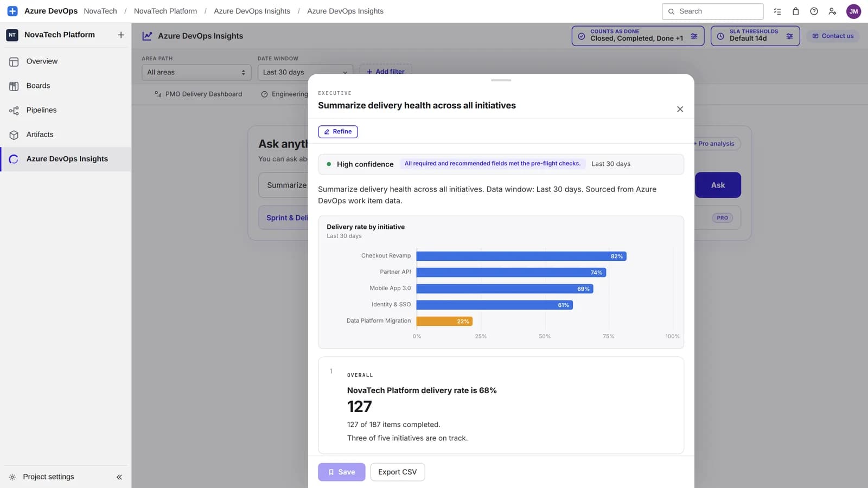Switch to the PMO Delivery Dashboard tab
This screenshot has width=868, height=488.
[x=198, y=94]
